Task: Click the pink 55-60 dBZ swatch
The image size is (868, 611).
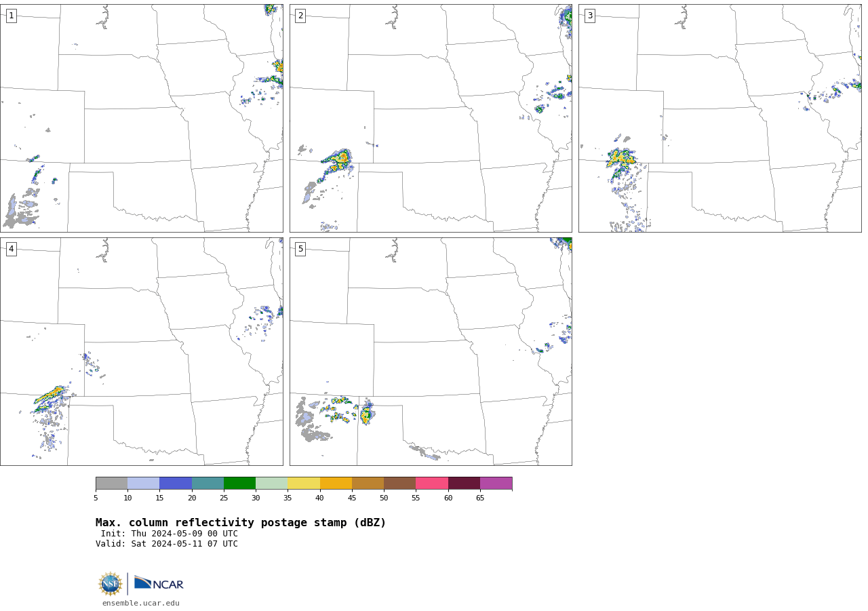Action: pos(432,483)
